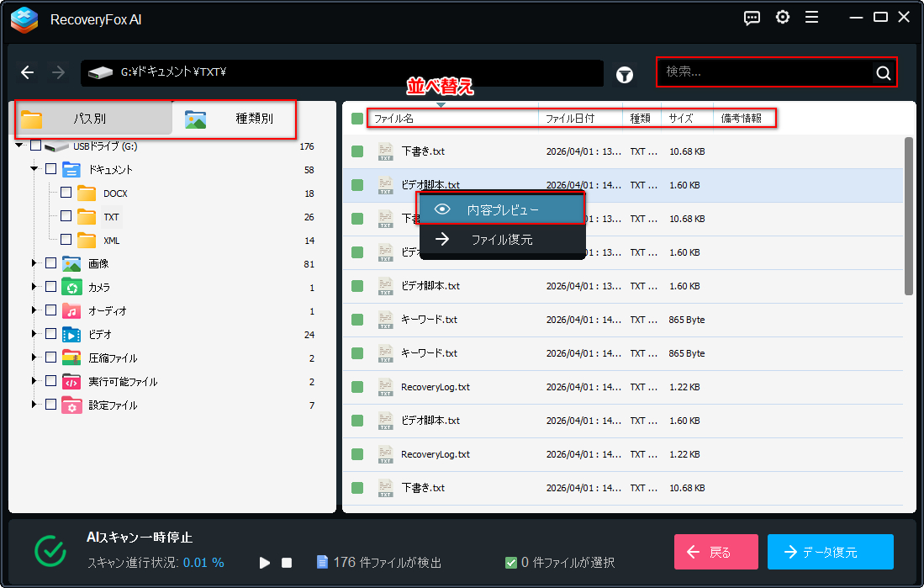Open the feedback chat icon
This screenshot has width=924, height=588.
click(x=752, y=18)
